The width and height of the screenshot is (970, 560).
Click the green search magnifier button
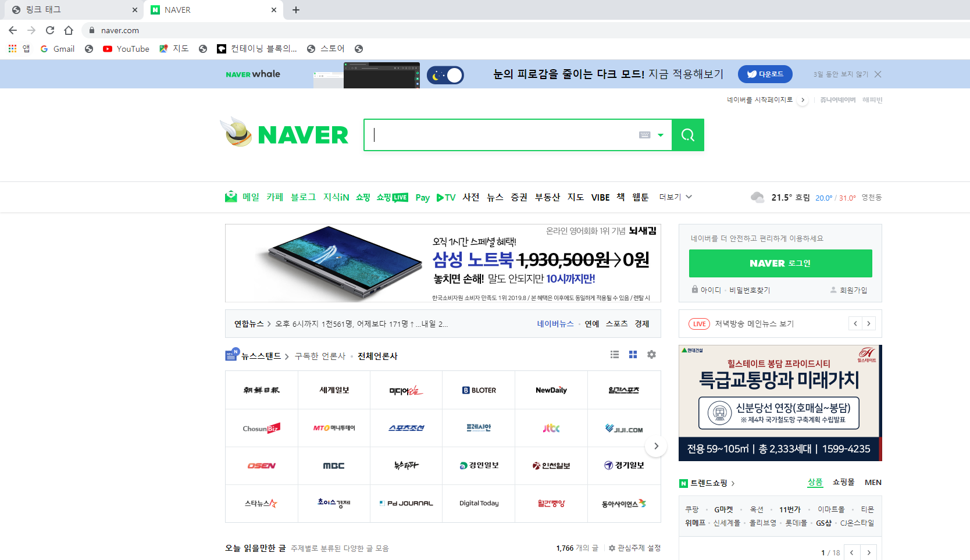point(688,135)
